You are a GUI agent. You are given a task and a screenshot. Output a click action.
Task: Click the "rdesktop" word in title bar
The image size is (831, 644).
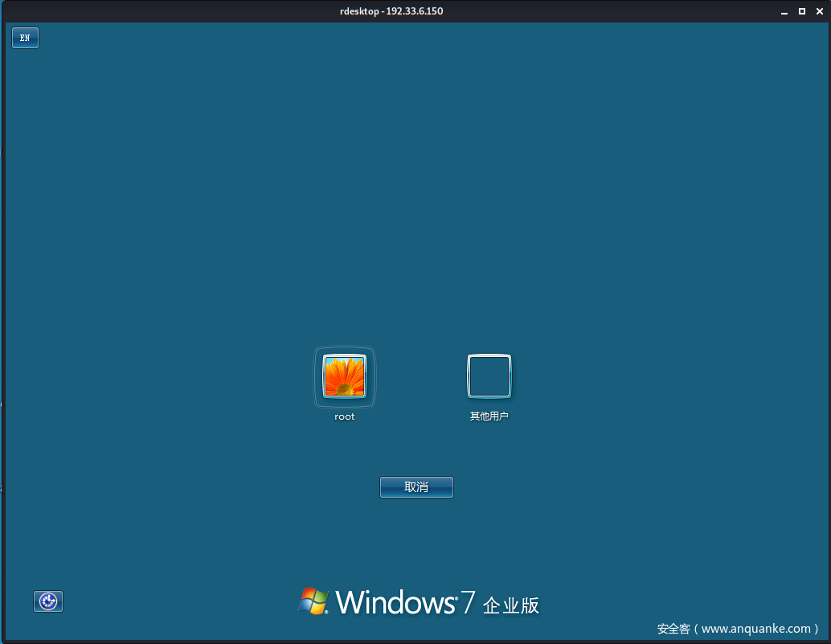click(360, 11)
